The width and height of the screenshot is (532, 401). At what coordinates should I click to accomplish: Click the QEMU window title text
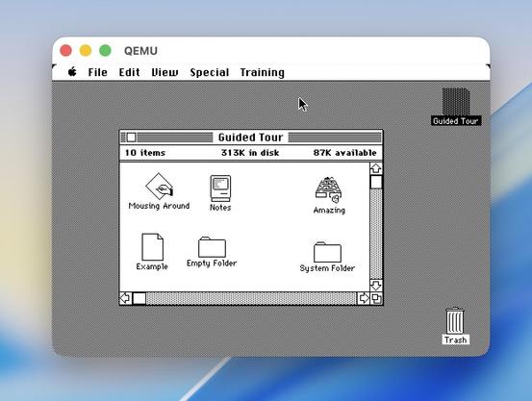[140, 51]
